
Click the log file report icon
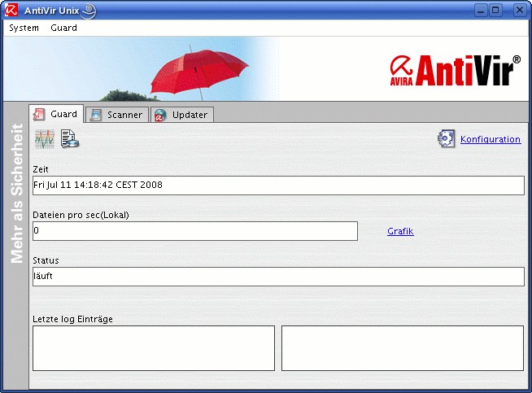(70, 139)
